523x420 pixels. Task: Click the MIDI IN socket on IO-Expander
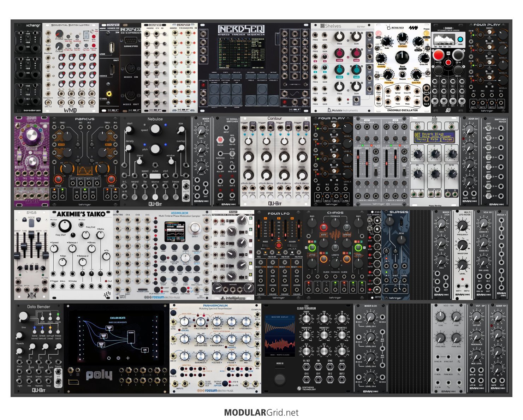[x=131, y=69]
